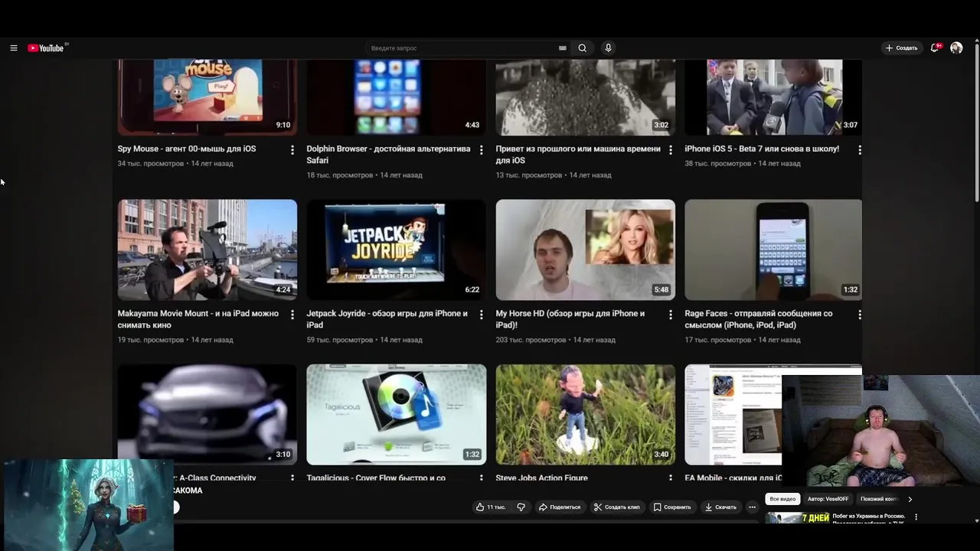Click Сохранить button
Screen dimensions: 980x551
pyautogui.click(x=672, y=507)
